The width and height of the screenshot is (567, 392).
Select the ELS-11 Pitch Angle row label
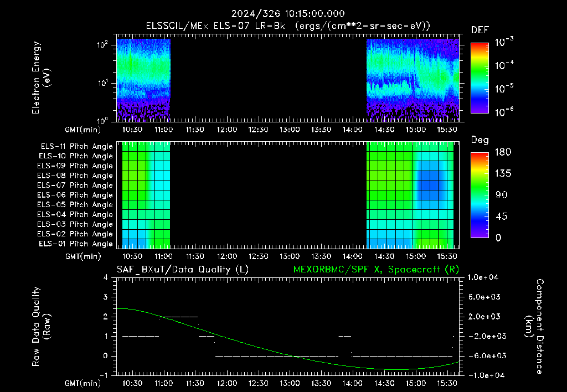tap(76, 147)
